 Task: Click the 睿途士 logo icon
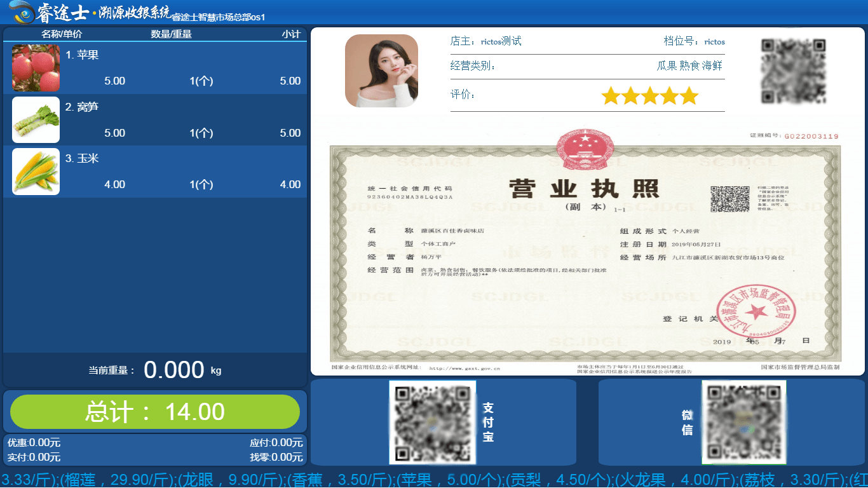coord(21,12)
